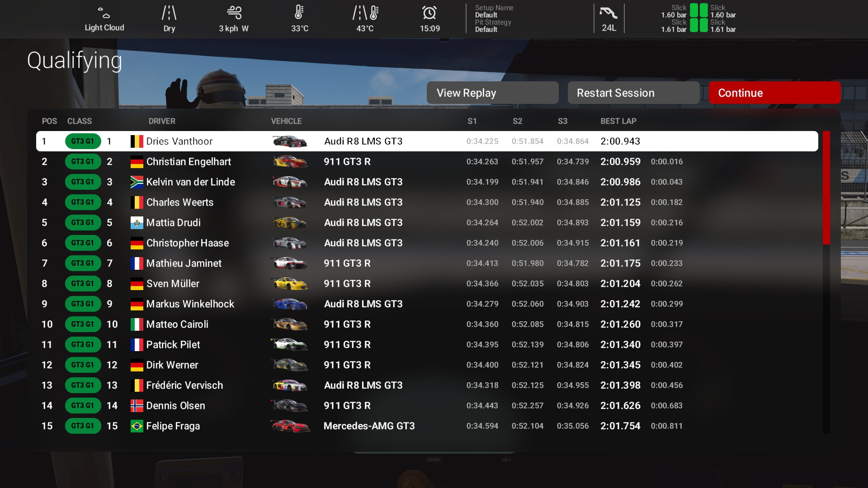Click the South African flag beside Kelvin van der Linde
Viewport: 868px width, 488px height.
(x=137, y=182)
